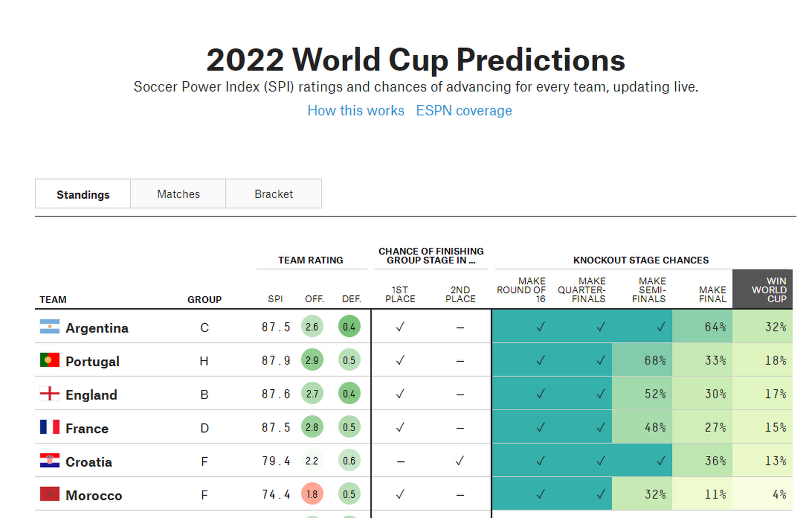This screenshot has height=518, width=812.
Task: Open the 'How this works' link
Action: (355, 110)
